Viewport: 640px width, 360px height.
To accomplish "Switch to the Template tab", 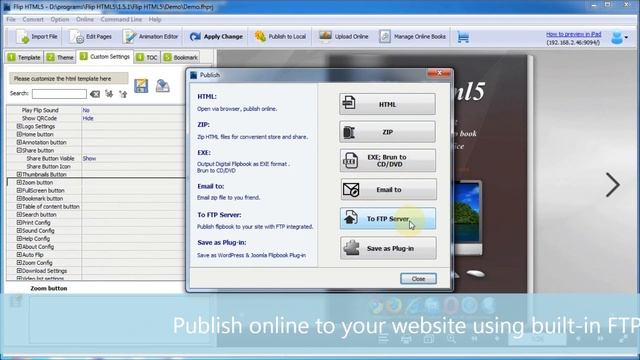I will tap(24, 58).
